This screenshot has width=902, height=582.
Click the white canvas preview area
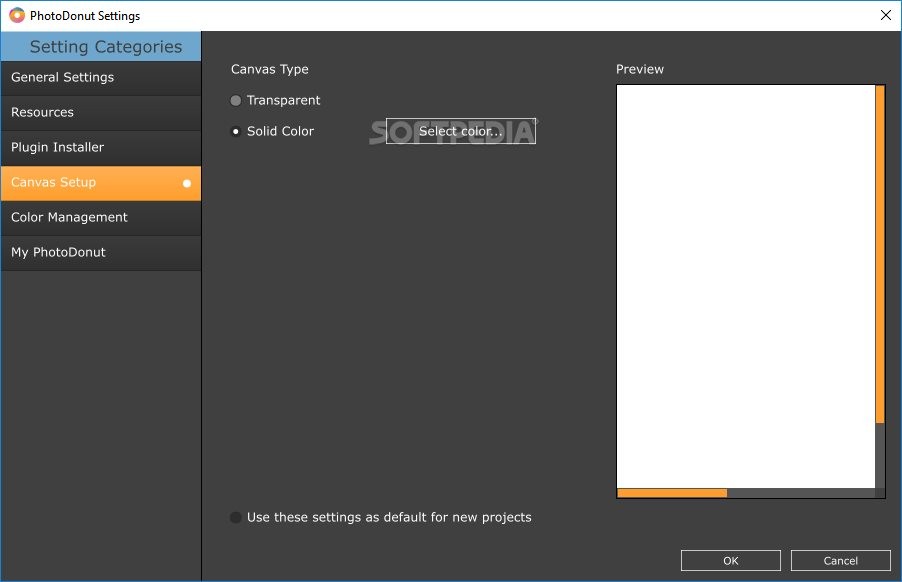746,287
